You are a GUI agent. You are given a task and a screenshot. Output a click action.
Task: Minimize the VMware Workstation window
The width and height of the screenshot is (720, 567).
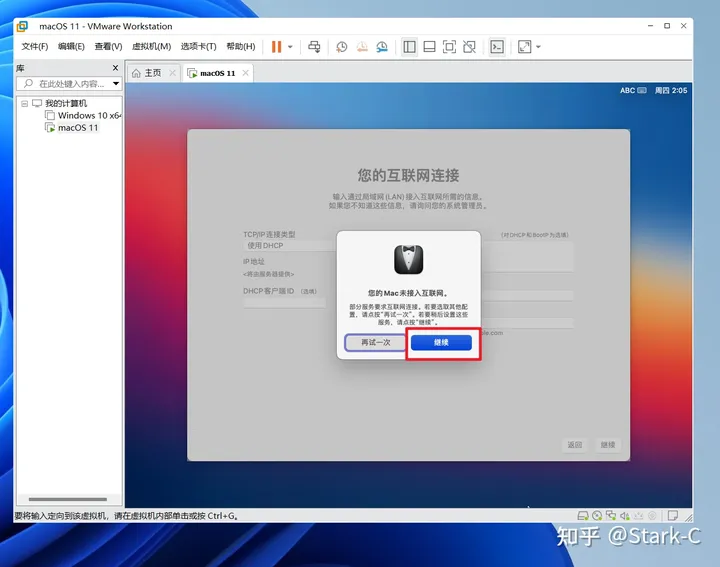click(x=650, y=26)
